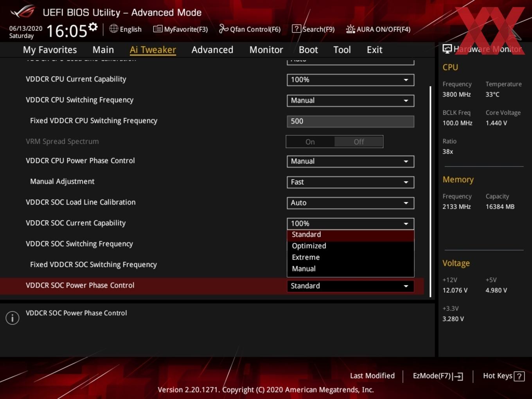Switch to the Advanced tab
This screenshot has height=399, width=532.
point(212,50)
